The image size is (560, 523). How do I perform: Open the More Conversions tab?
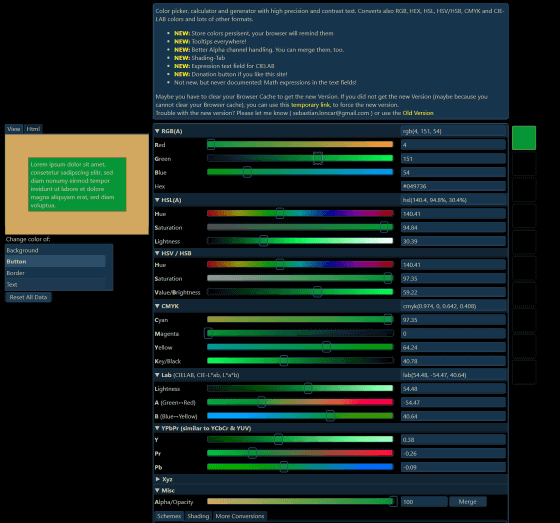pos(240,516)
